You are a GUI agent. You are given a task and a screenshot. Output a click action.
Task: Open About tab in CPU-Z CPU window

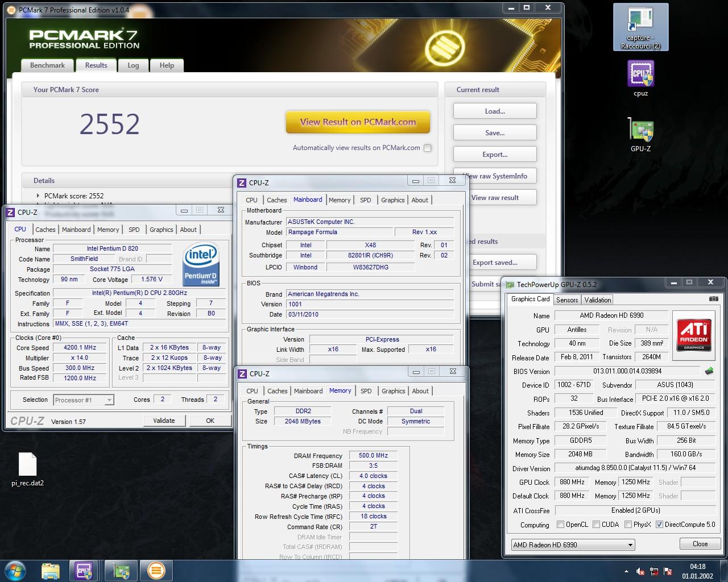pyautogui.click(x=188, y=230)
